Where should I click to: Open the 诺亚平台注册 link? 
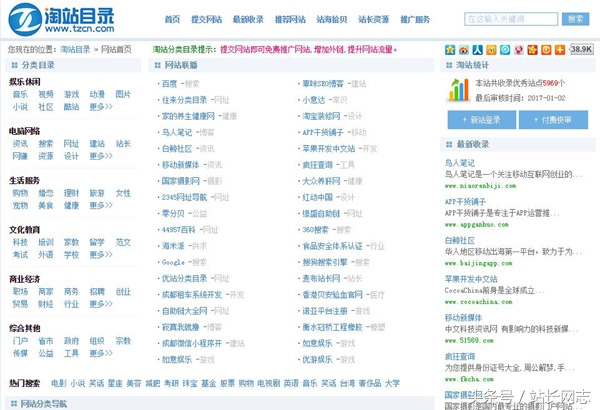(324, 311)
